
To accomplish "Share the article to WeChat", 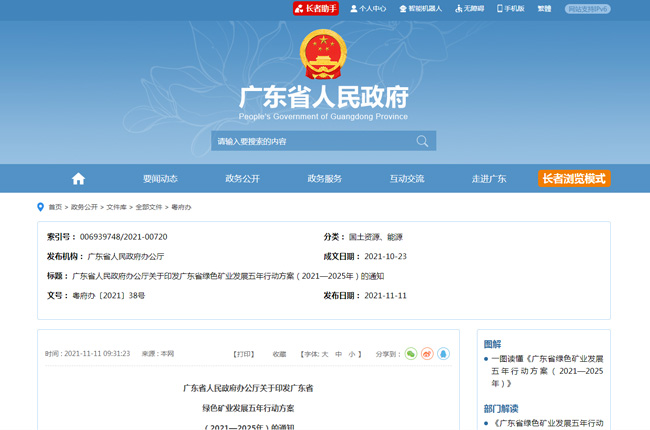I will pyautogui.click(x=411, y=354).
